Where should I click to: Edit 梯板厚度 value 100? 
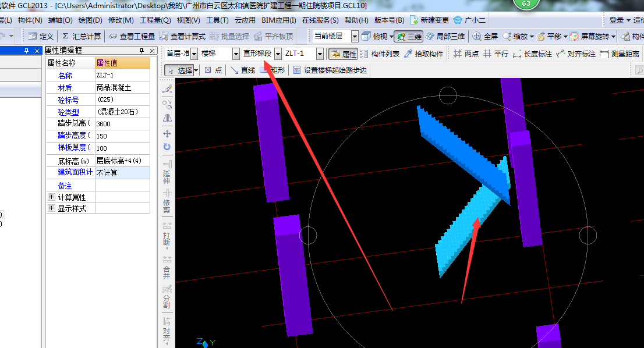click(x=122, y=148)
